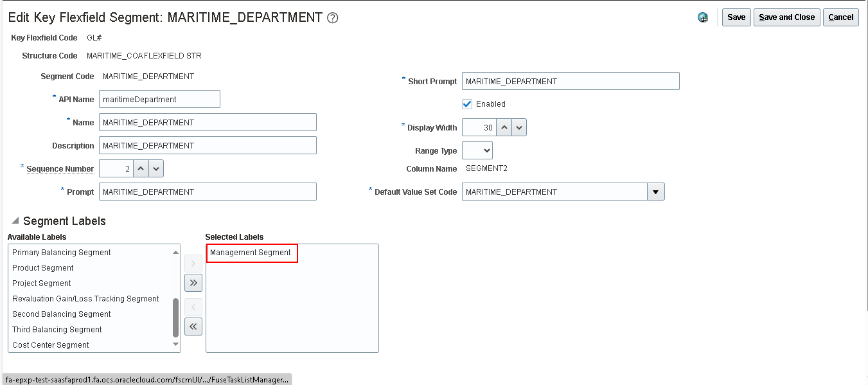Select Management Segment in Selected Labels
Screen dimensions: 868x385
[x=251, y=253]
